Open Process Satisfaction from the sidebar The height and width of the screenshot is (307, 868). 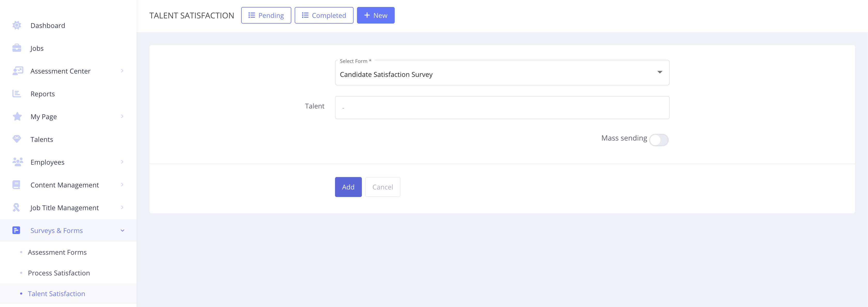(x=59, y=273)
